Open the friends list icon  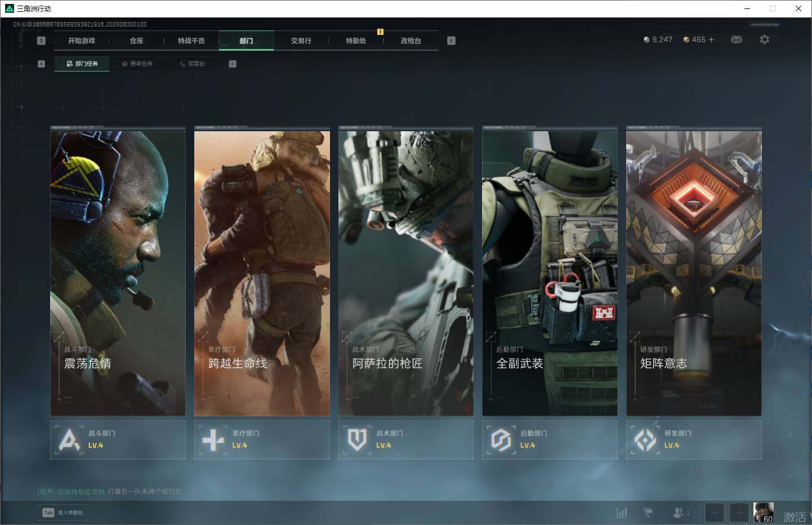pyautogui.click(x=681, y=513)
